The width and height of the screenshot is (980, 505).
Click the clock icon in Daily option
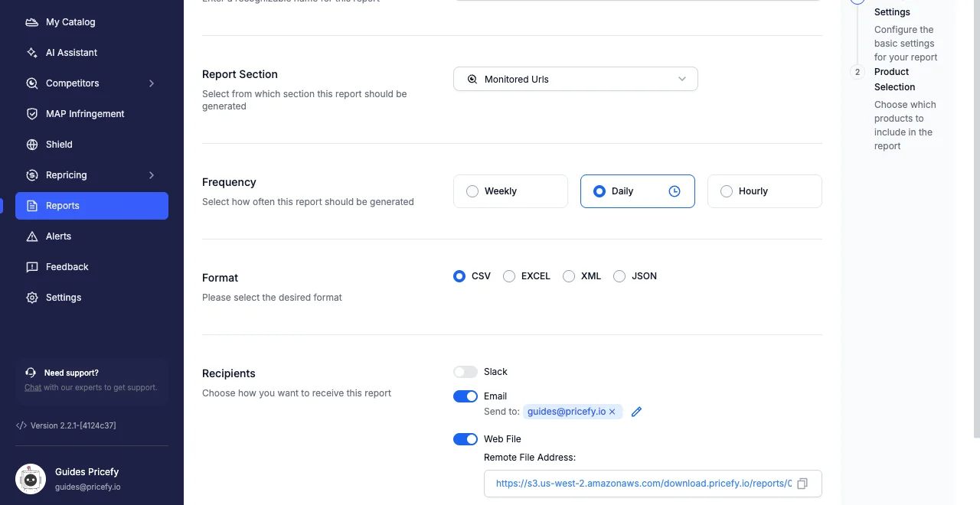[675, 191]
